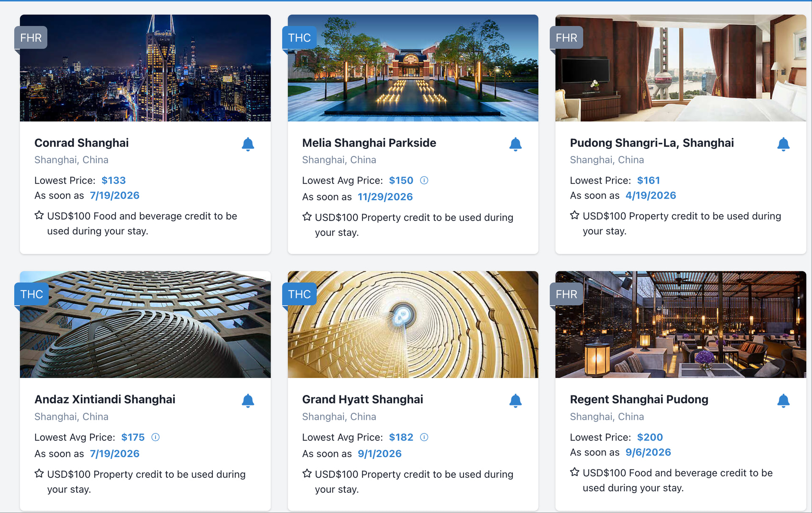Click info icon by Grand Hyatt $182 price
The width and height of the screenshot is (812, 513).
point(424,437)
